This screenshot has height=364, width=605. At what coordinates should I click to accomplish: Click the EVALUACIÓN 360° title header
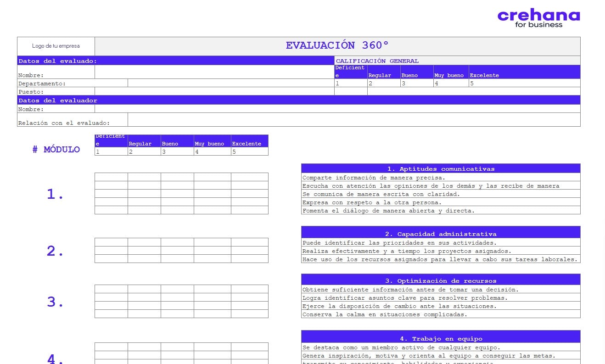[x=337, y=46]
